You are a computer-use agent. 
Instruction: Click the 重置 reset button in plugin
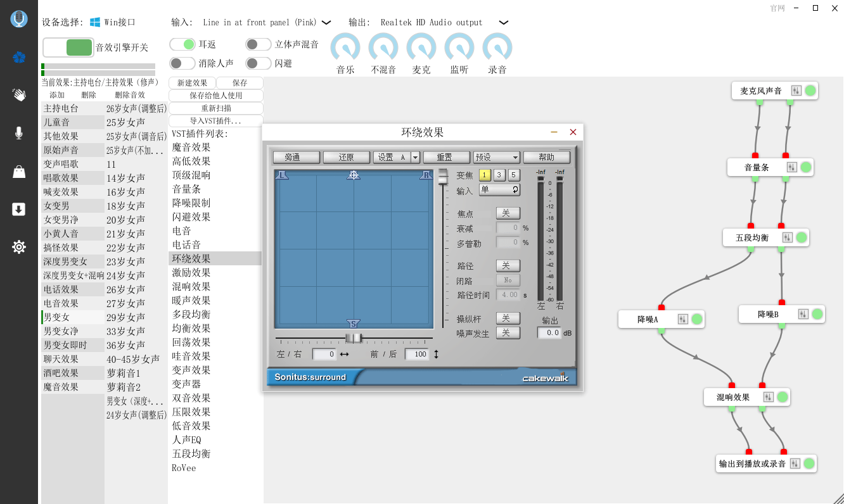tap(447, 158)
